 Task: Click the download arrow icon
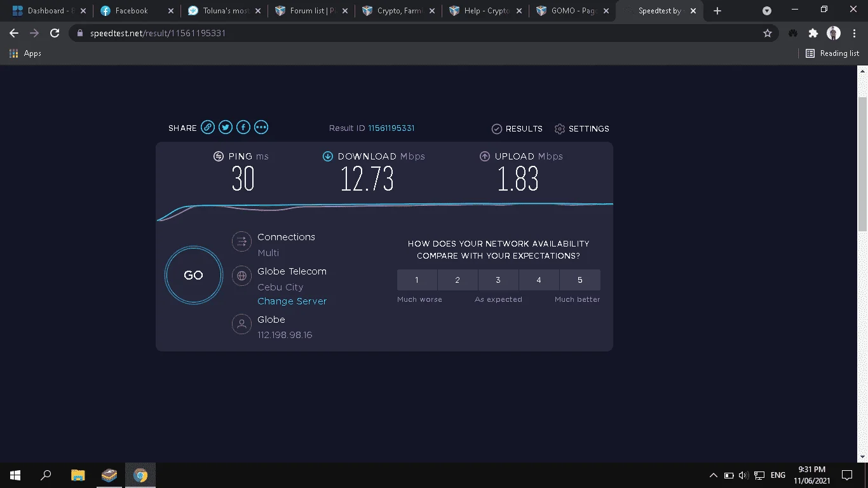(x=328, y=156)
